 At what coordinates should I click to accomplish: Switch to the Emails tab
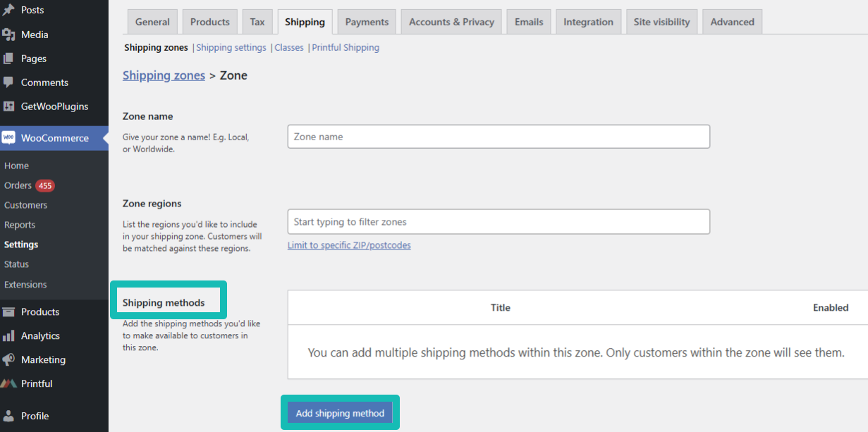[528, 21]
